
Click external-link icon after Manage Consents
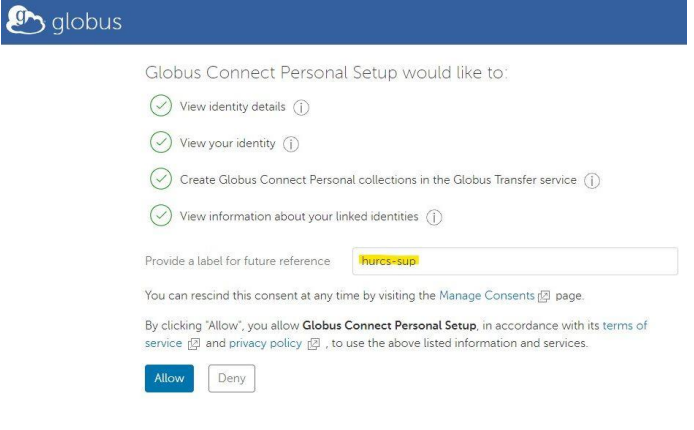544,296
